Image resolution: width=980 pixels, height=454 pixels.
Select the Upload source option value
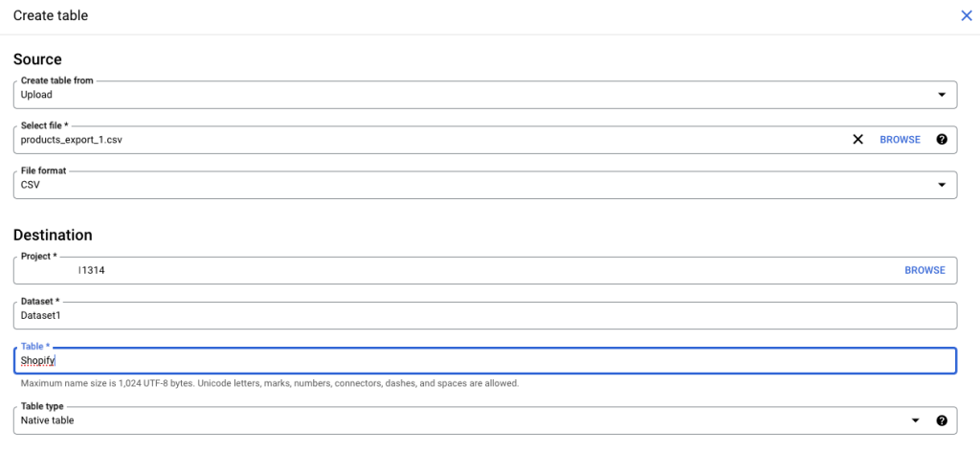point(36,95)
